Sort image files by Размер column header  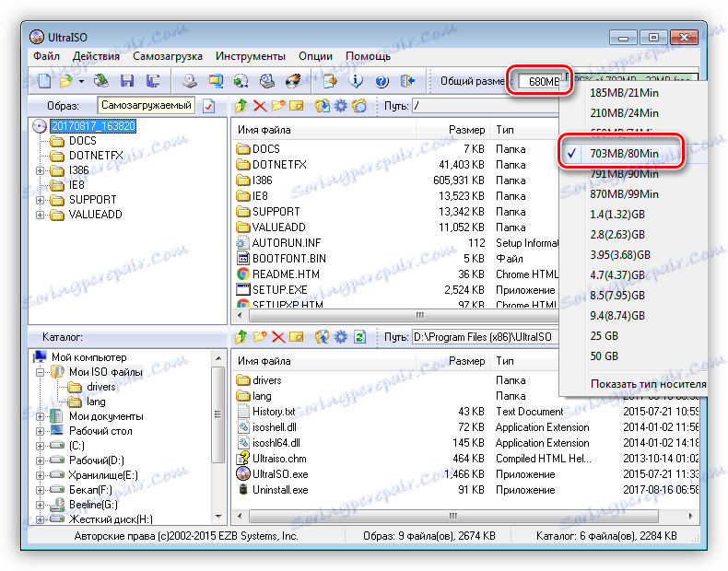coord(453,130)
